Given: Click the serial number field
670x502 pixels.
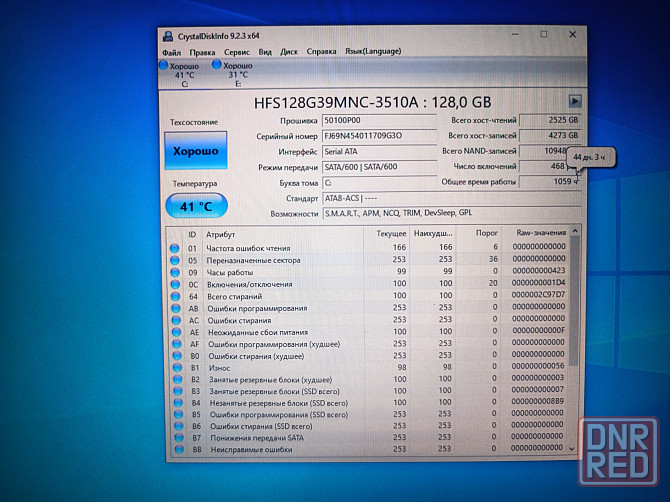Looking at the screenshot, I should click(x=379, y=136).
